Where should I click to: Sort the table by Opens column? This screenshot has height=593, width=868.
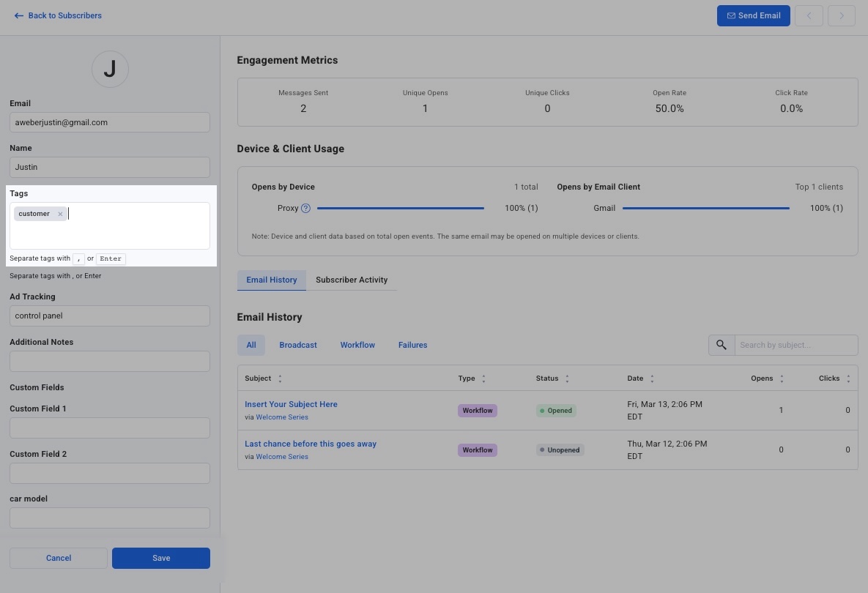[x=782, y=378]
